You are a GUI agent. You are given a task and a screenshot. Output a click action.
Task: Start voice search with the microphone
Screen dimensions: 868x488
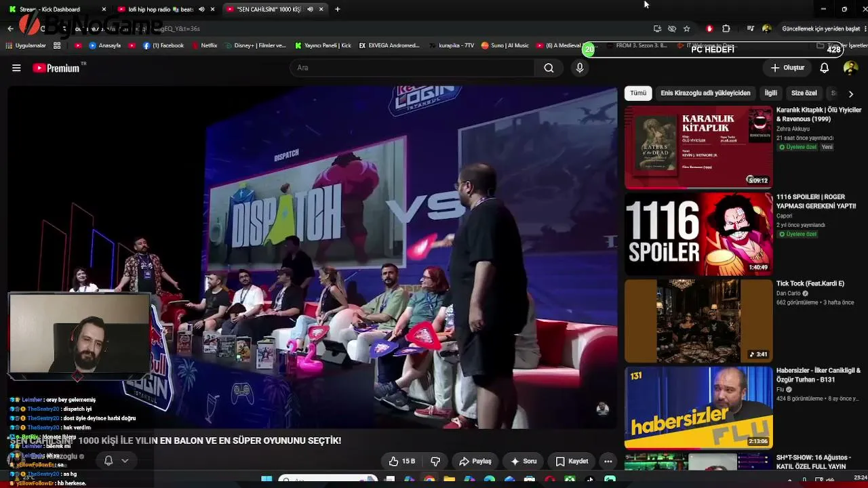point(580,68)
